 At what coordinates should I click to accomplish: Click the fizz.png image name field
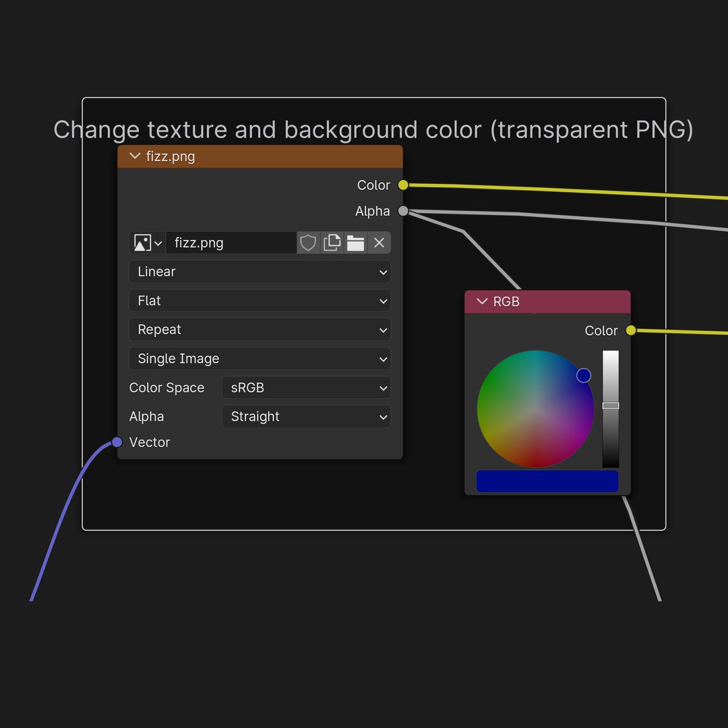231,243
